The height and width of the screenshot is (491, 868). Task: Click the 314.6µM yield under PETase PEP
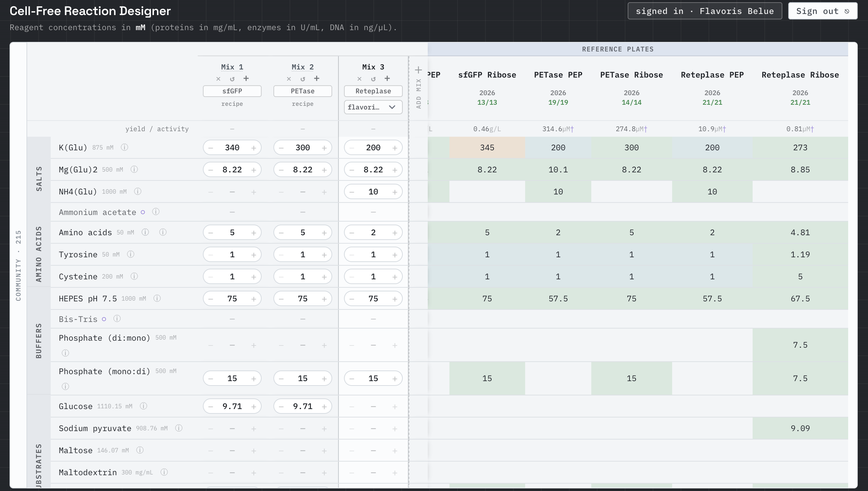tap(558, 129)
